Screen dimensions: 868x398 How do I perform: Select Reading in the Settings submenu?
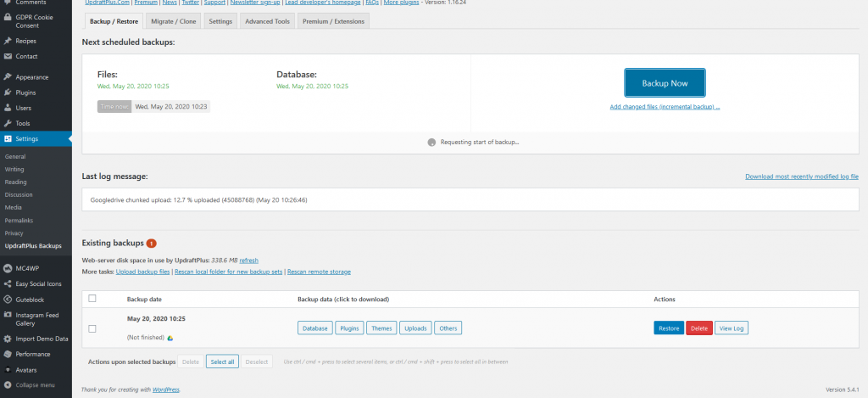click(x=15, y=182)
